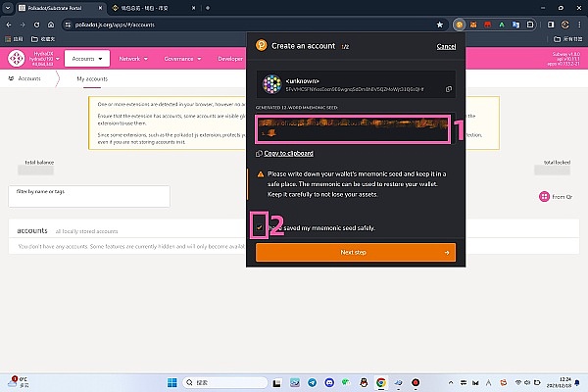The width and height of the screenshot is (588, 392).
Task: Click the Next step button
Action: [x=356, y=252]
